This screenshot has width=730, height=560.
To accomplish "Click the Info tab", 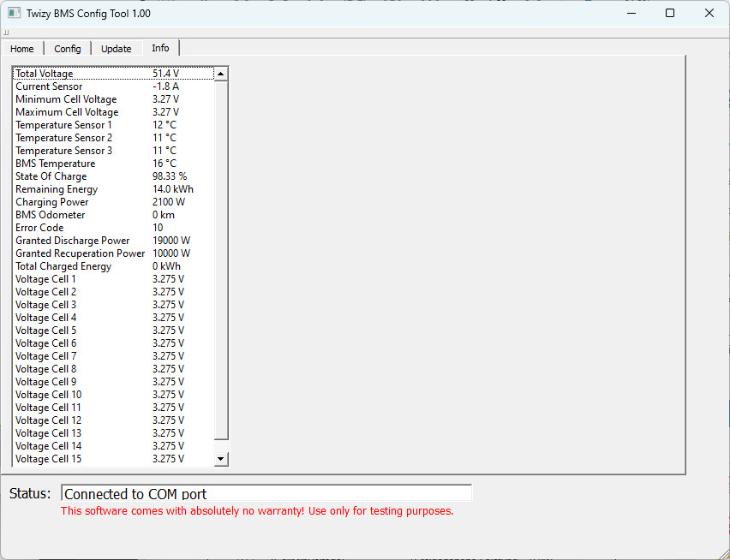I will coord(160,48).
